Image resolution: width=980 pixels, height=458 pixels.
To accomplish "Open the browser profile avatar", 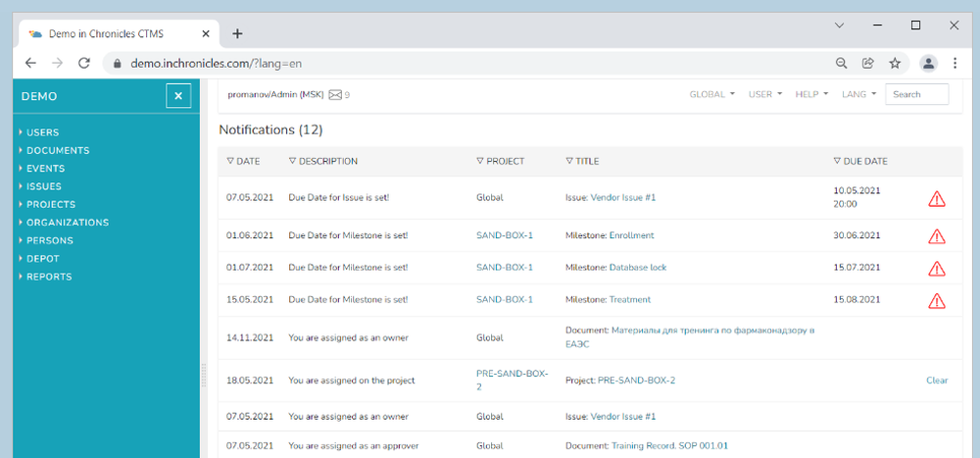I will [x=928, y=63].
